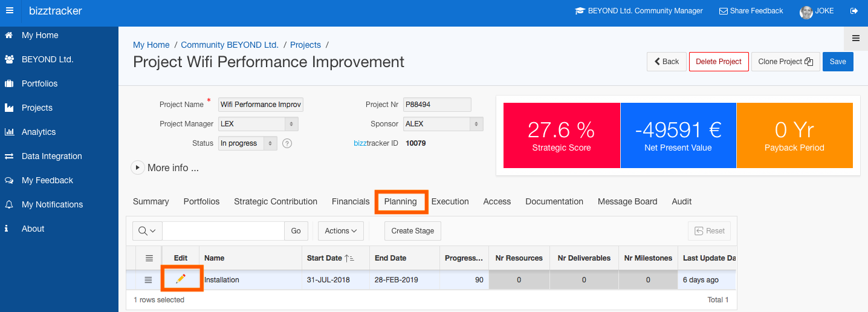The width and height of the screenshot is (868, 312).
Task: Switch to the Financials tab
Action: pyautogui.click(x=351, y=201)
